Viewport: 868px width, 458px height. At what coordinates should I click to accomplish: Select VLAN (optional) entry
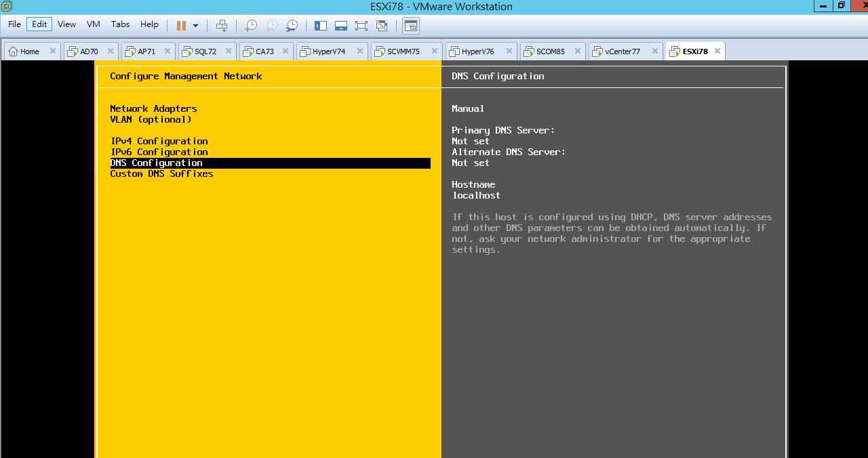click(151, 119)
